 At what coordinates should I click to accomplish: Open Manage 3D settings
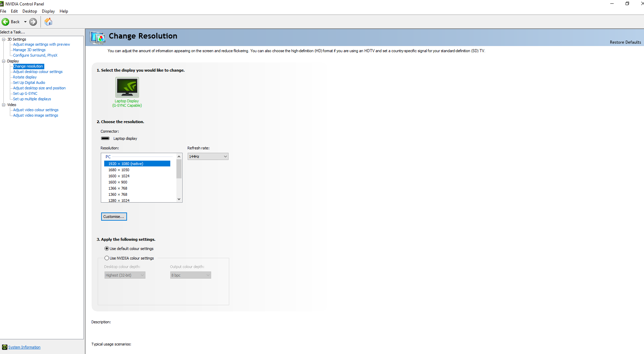pyautogui.click(x=29, y=50)
